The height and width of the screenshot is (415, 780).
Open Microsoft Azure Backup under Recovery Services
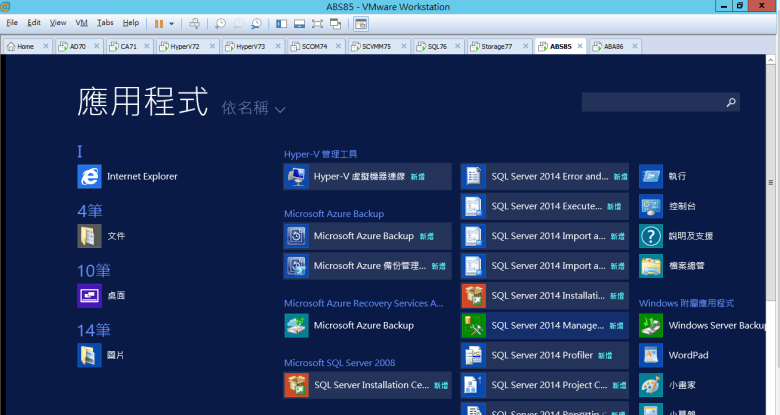366,325
